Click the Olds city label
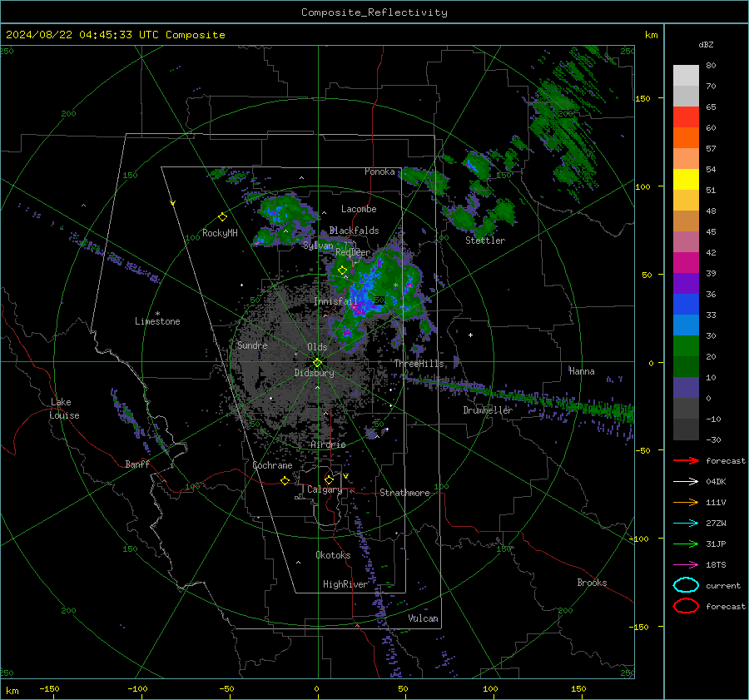Image resolution: width=749 pixels, height=700 pixels. click(317, 347)
